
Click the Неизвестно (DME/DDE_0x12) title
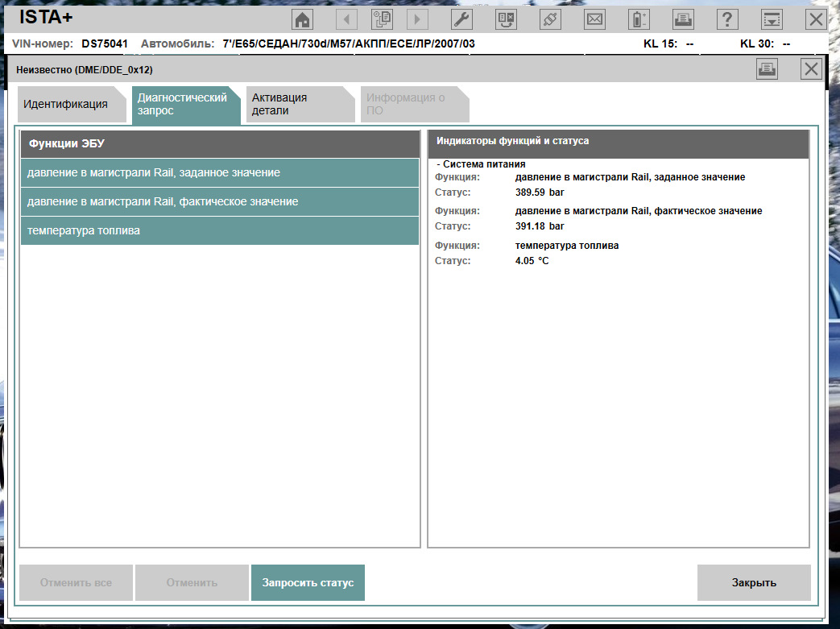tap(85, 69)
